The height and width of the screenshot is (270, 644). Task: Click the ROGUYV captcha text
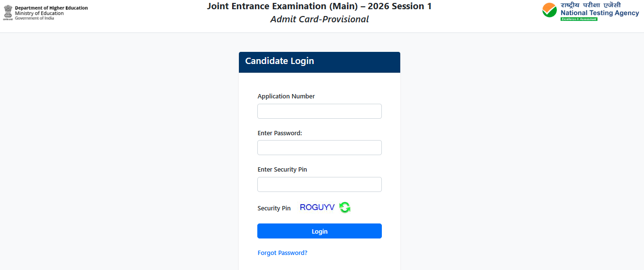click(317, 207)
